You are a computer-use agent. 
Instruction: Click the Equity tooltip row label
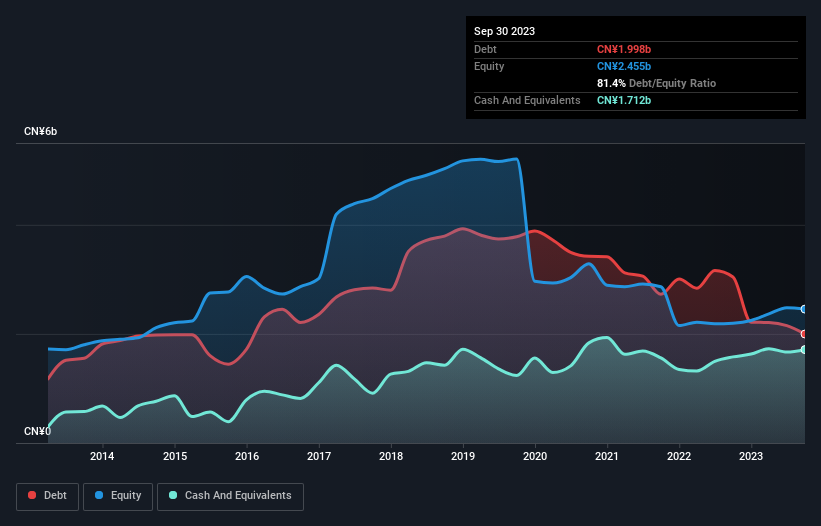(x=489, y=66)
